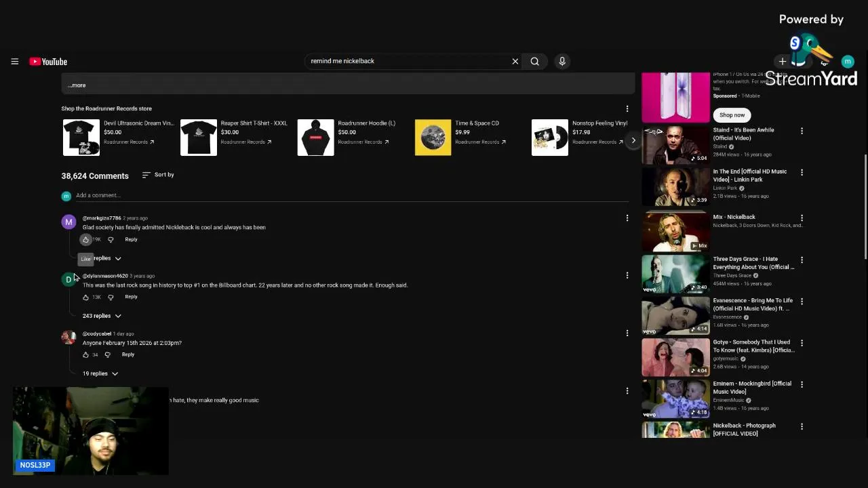
Task: Expand the 19 replies thread
Action: (x=100, y=373)
